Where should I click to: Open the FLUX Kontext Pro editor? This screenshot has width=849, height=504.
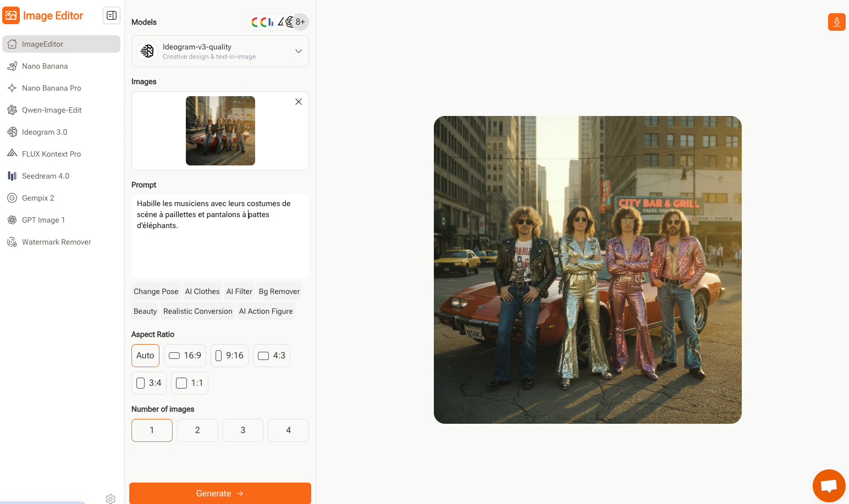pyautogui.click(x=51, y=154)
